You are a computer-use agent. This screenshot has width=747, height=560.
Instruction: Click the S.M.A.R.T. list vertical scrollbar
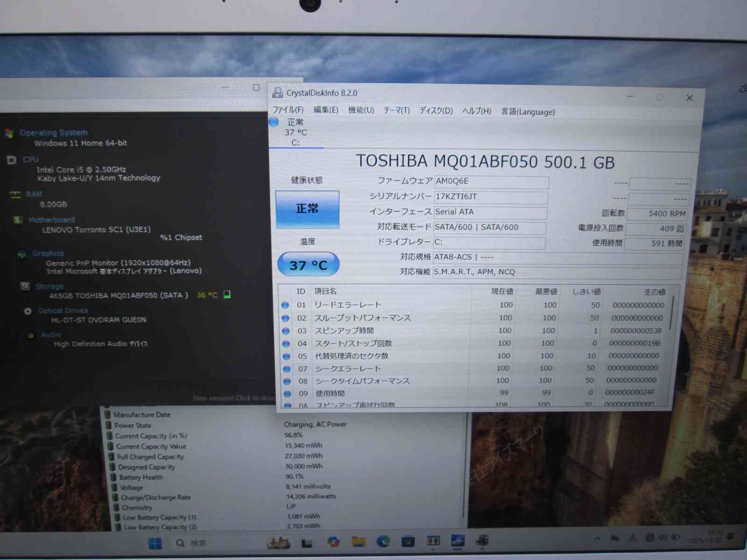[672, 313]
